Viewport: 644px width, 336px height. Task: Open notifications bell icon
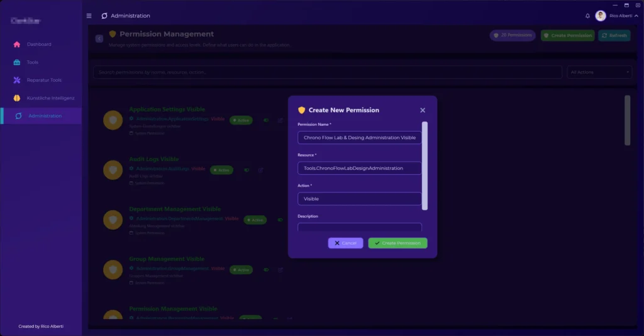tap(587, 16)
